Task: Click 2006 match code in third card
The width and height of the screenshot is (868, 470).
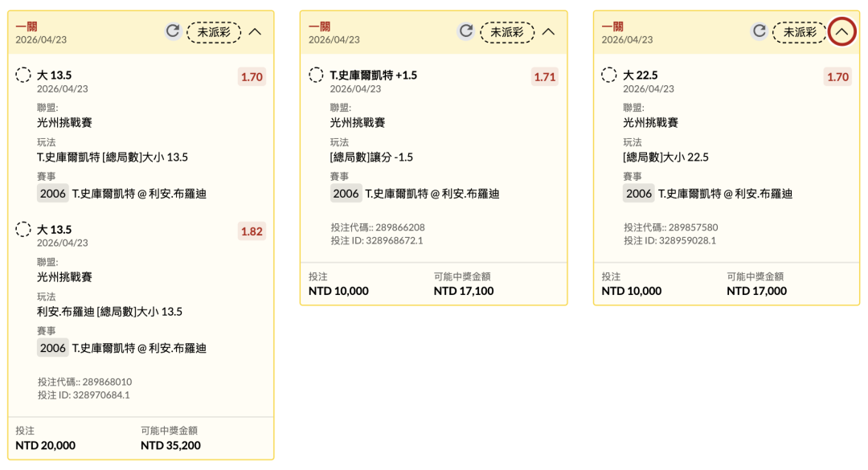Action: coord(639,194)
